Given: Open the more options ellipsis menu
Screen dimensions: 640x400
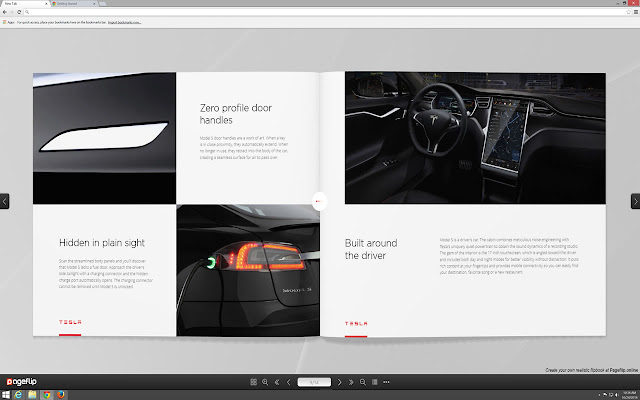Looking at the screenshot, I should (x=386, y=382).
